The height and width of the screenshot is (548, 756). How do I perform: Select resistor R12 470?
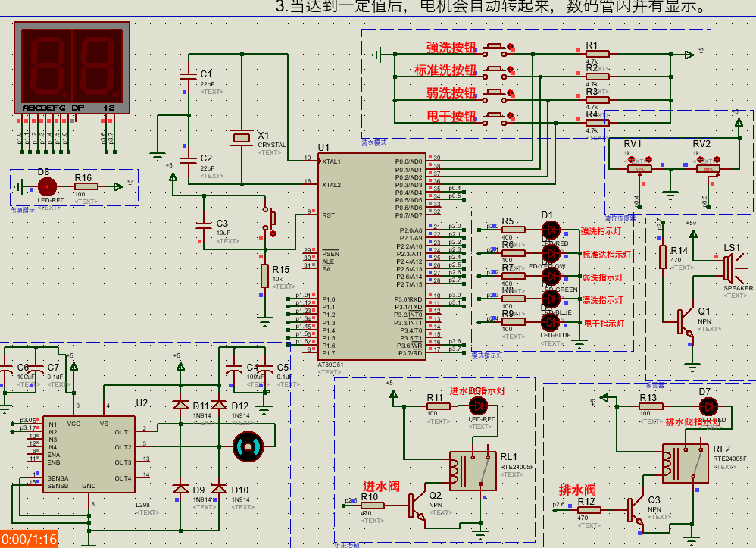[x=589, y=510]
